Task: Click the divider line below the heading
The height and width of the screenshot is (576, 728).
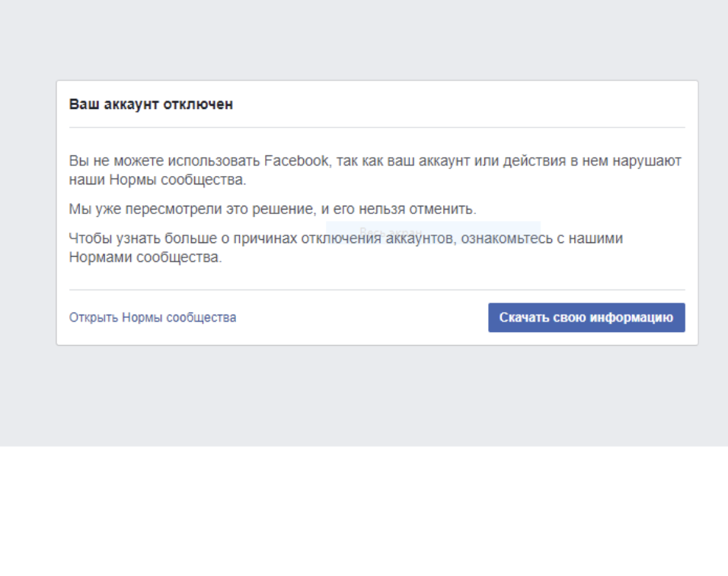Action: click(377, 127)
